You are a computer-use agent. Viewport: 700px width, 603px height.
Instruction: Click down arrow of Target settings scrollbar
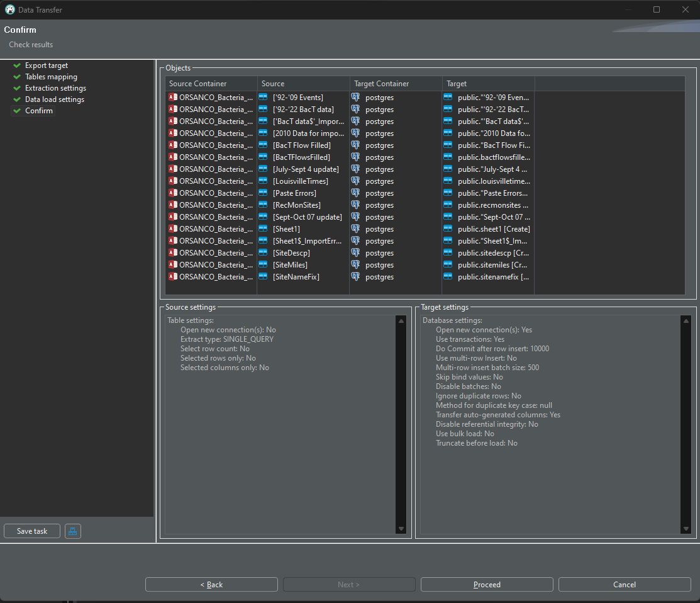coord(686,529)
